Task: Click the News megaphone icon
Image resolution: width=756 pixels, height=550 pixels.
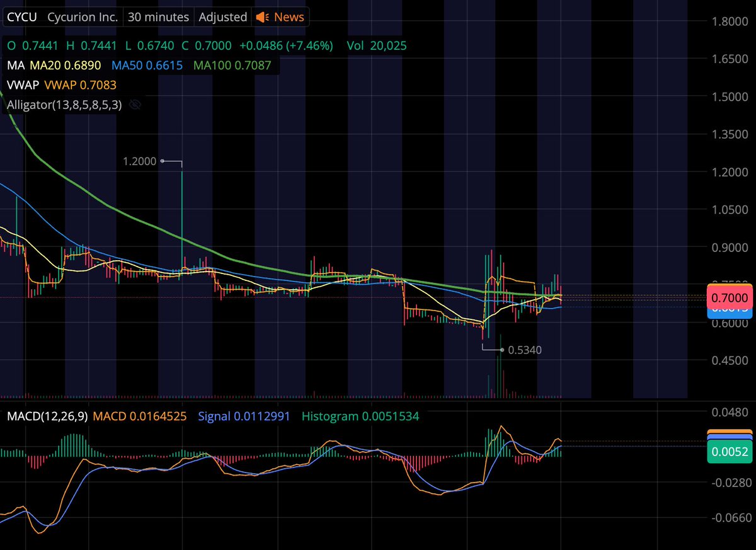Action: [x=263, y=17]
